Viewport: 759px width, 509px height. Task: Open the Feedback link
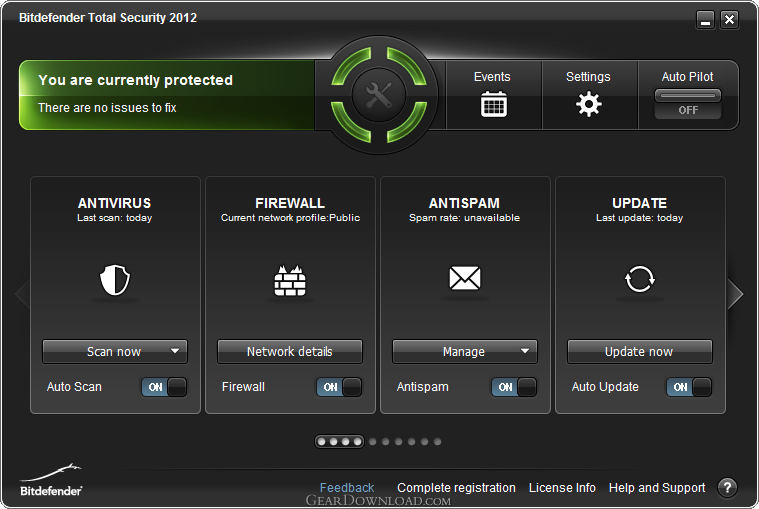tap(347, 488)
